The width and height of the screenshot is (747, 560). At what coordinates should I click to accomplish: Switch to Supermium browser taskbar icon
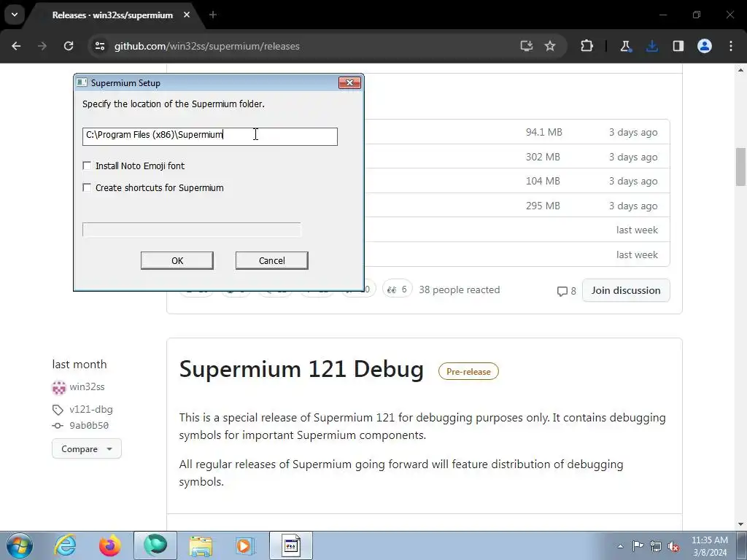(x=155, y=545)
